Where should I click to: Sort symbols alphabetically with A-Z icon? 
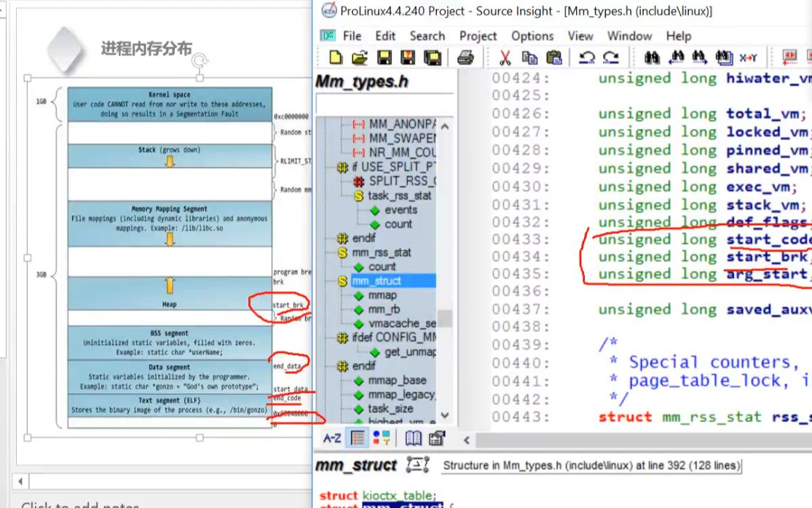coord(332,439)
